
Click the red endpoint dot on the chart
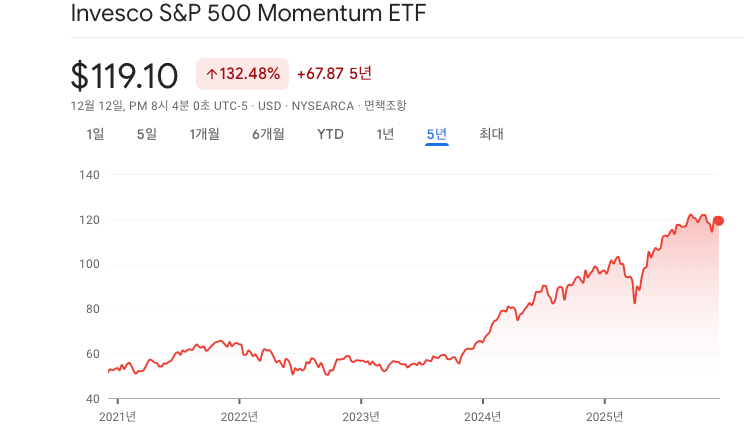tap(718, 221)
